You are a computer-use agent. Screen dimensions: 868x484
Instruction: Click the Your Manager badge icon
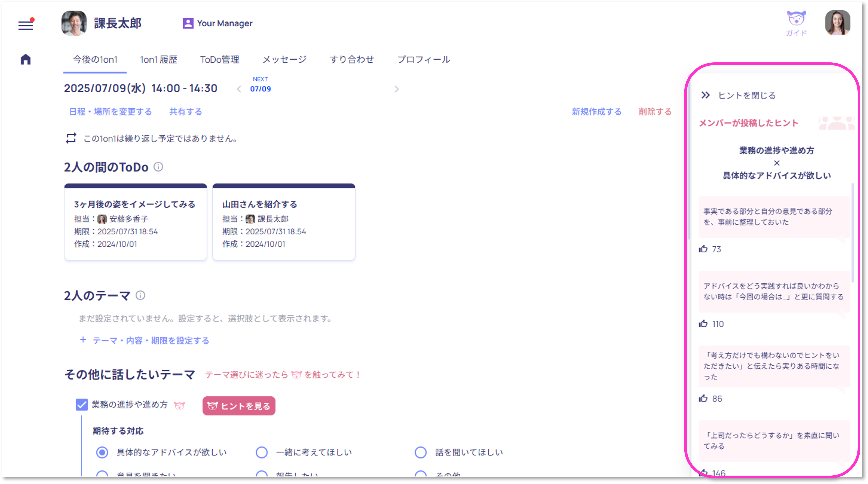(188, 23)
